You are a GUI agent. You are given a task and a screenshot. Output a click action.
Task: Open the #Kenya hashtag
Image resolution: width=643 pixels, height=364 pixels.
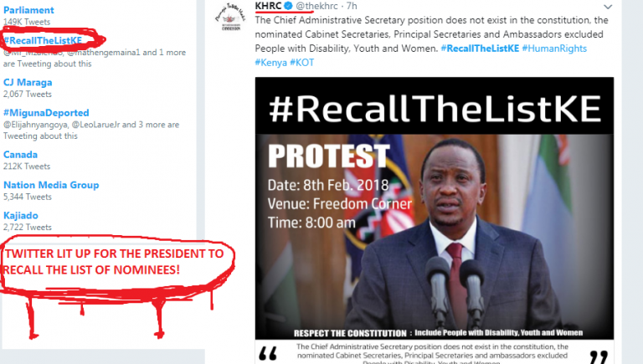pyautogui.click(x=270, y=63)
